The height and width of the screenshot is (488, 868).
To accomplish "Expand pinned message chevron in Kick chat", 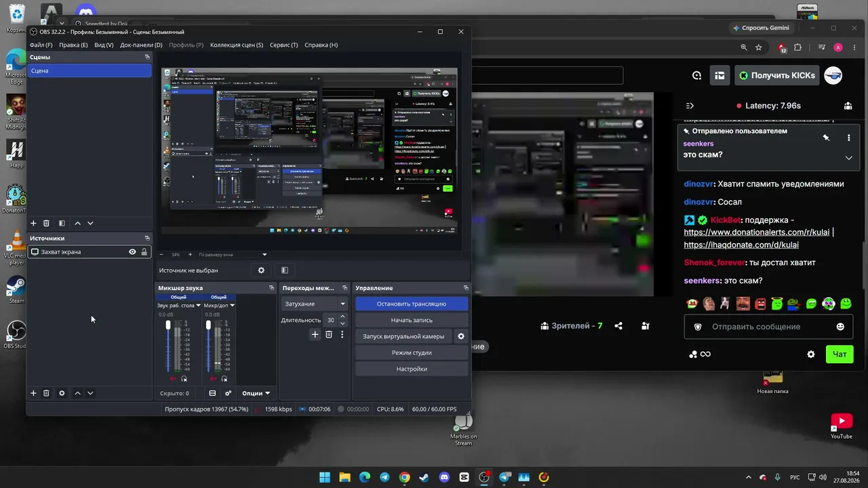I will pyautogui.click(x=848, y=158).
